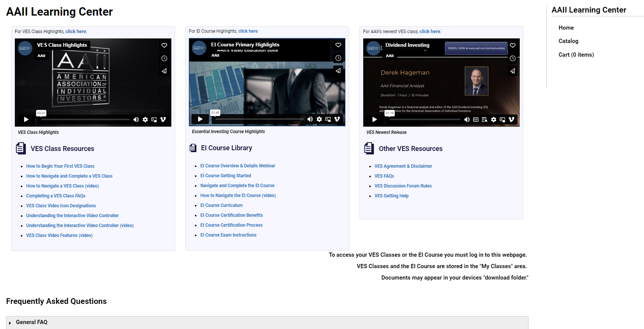The width and height of the screenshot is (644, 329).
Task: Open 'VES Class Video Icon Designations' link
Action: click(x=61, y=206)
